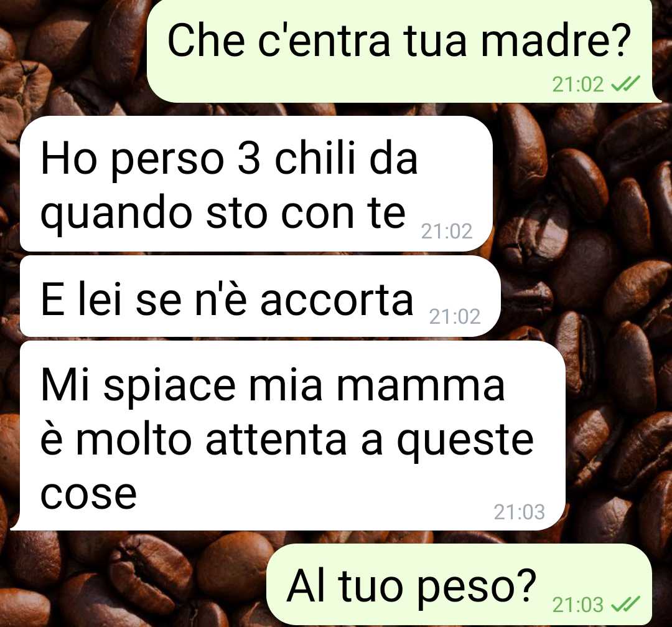
Task: Tap the 21:03 timestamp in the 'cose' message
Action: [x=519, y=512]
